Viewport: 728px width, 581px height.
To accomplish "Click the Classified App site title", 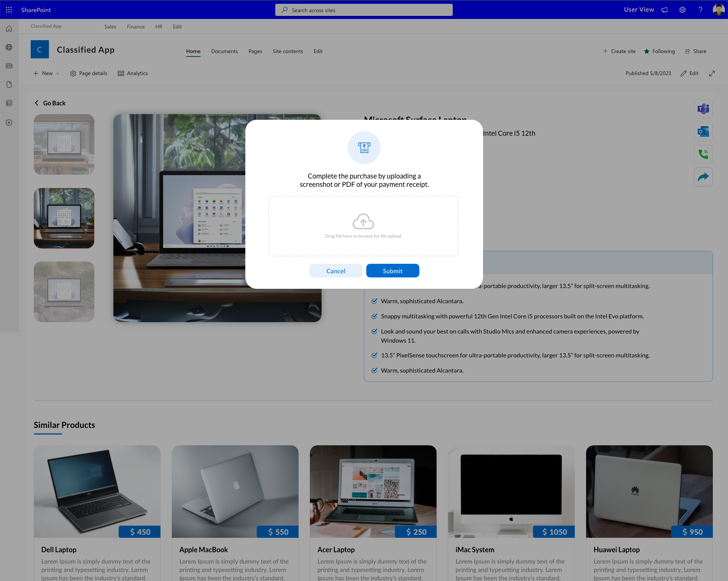I will 86,50.
